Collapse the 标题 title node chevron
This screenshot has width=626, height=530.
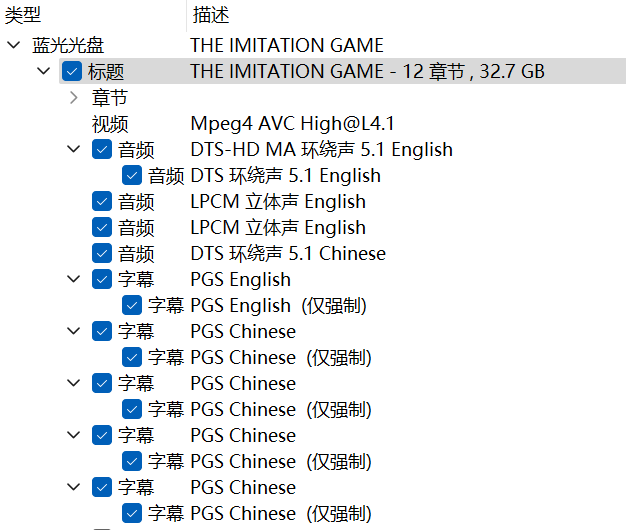coord(44,71)
